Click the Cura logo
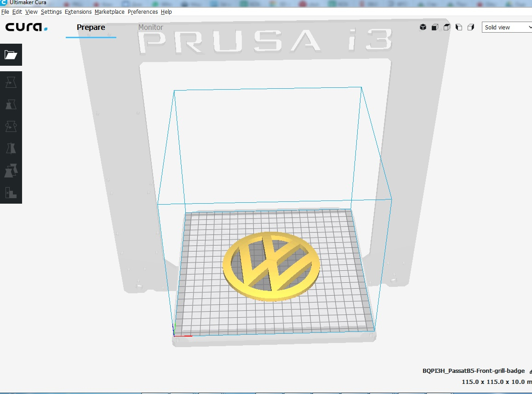The height and width of the screenshot is (394, 532). (x=26, y=27)
